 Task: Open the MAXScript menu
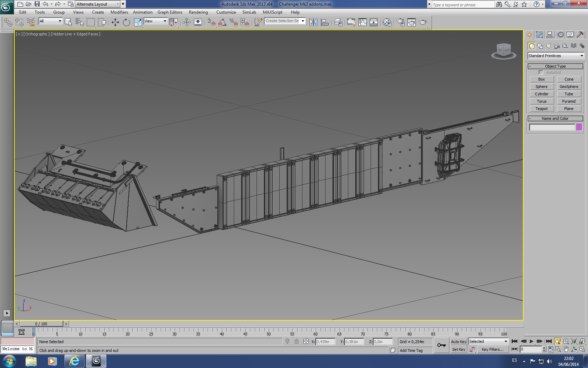[x=273, y=12]
